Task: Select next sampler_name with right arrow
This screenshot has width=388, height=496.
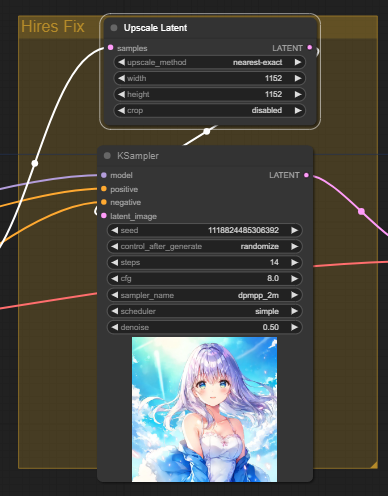Action: (x=294, y=295)
